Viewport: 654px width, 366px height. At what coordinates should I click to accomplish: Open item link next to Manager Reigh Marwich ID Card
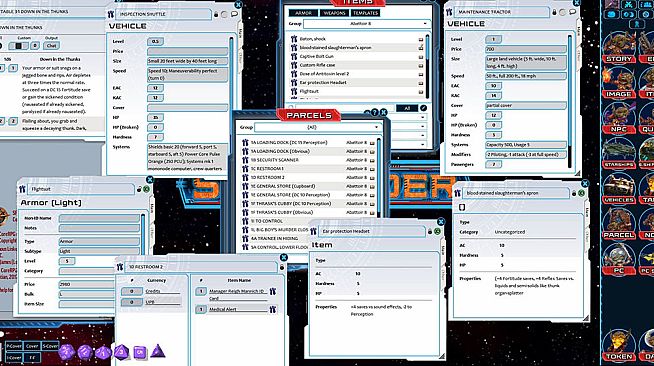273,291
